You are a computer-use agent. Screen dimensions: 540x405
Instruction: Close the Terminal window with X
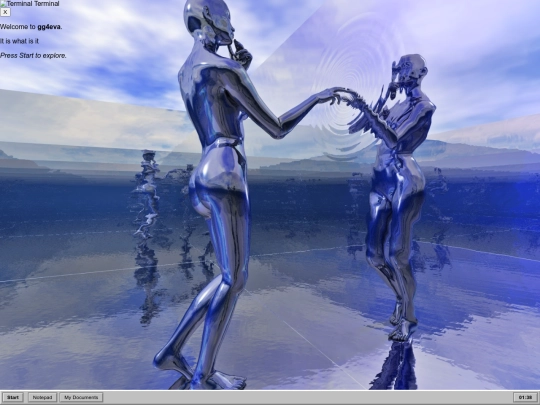[5, 12]
